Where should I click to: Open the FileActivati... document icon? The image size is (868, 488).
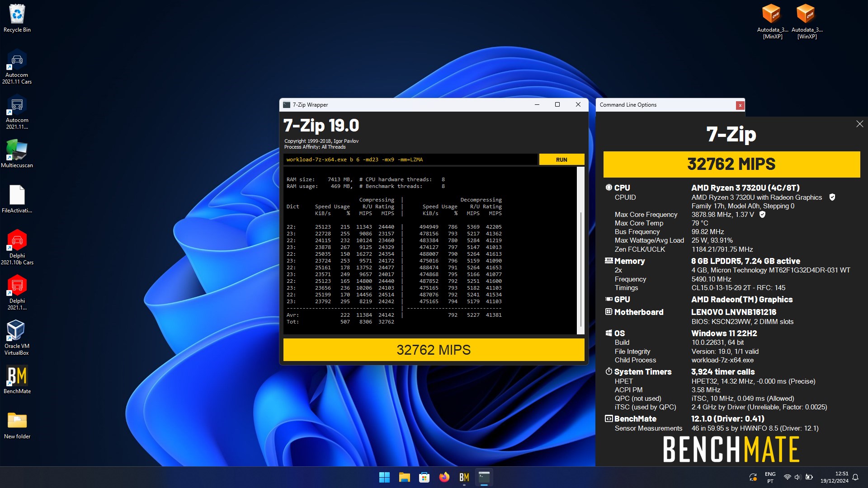click(17, 199)
